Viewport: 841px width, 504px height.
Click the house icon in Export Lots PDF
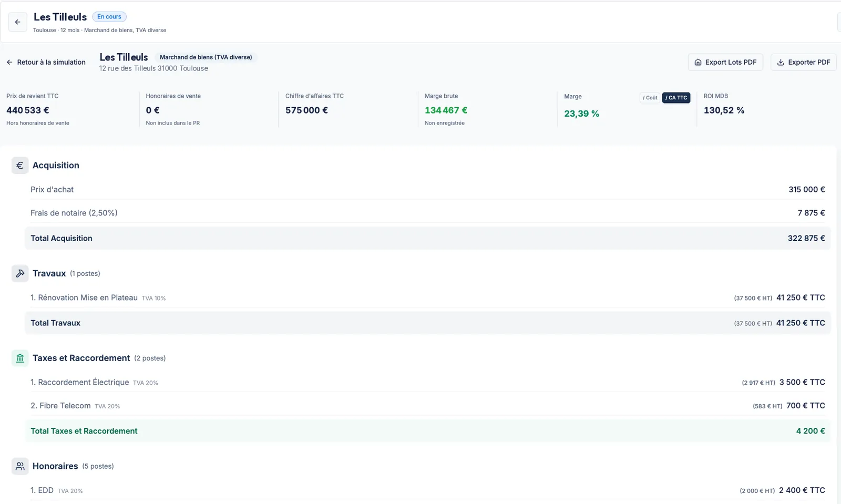[698, 62]
